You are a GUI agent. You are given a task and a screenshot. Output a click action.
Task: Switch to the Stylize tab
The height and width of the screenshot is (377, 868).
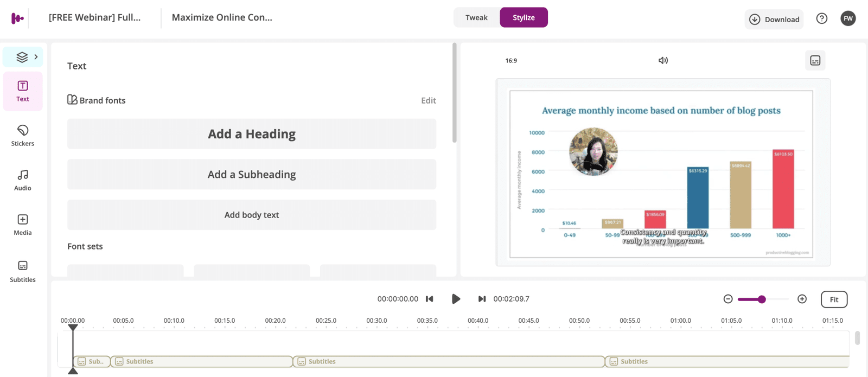524,17
